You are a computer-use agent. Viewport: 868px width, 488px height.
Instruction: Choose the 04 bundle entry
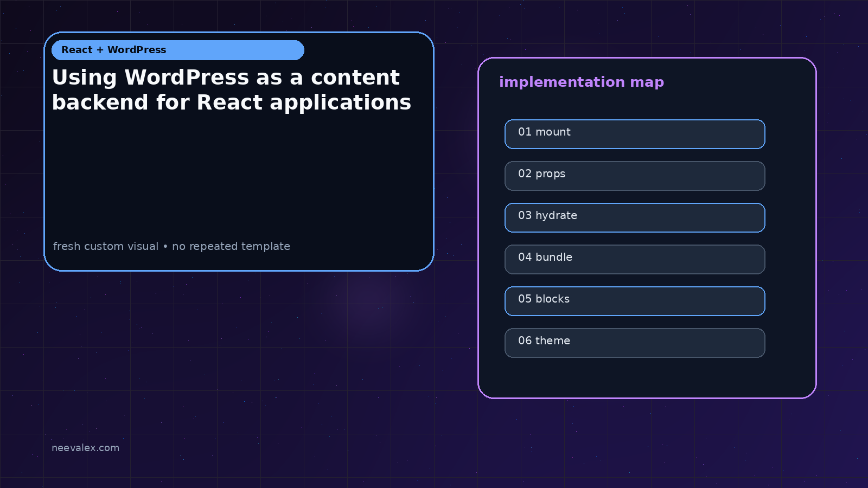coord(635,259)
